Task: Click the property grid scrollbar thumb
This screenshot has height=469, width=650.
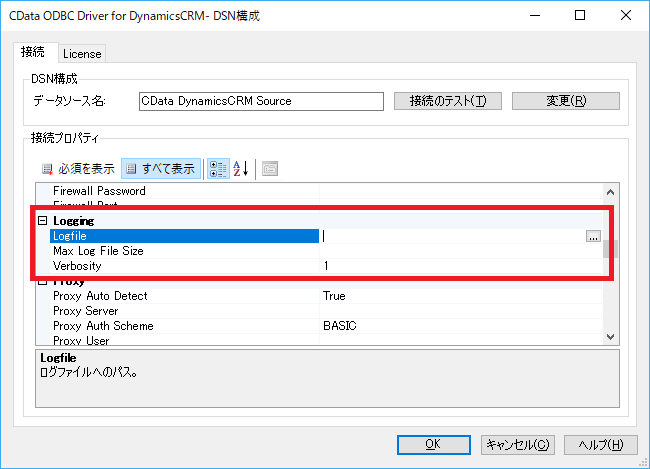Action: pyautogui.click(x=610, y=249)
